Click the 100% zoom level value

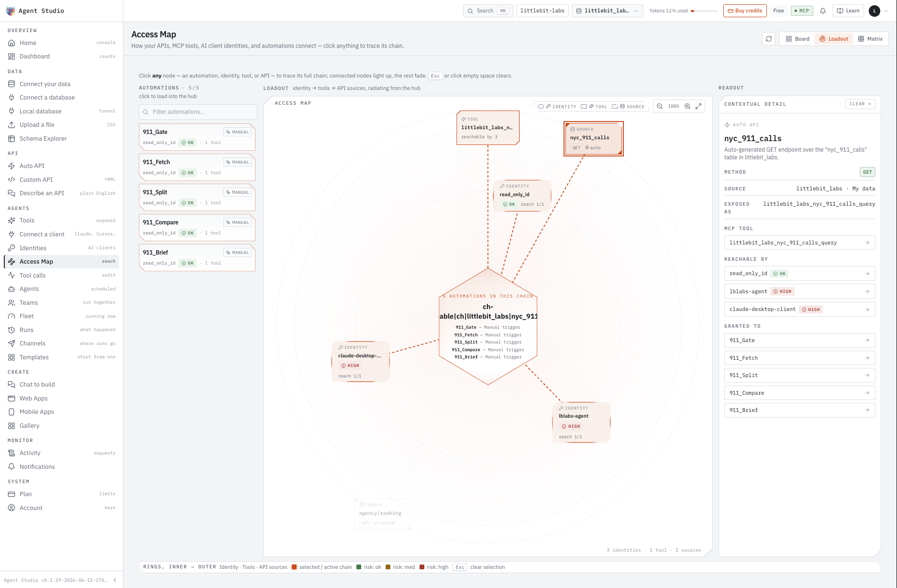(674, 106)
